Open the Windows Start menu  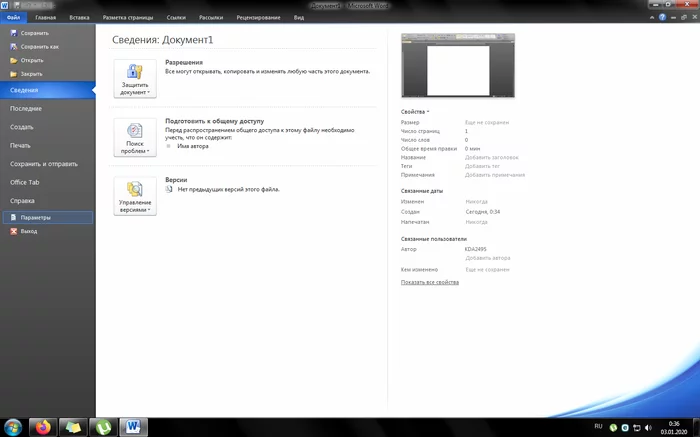click(12, 428)
